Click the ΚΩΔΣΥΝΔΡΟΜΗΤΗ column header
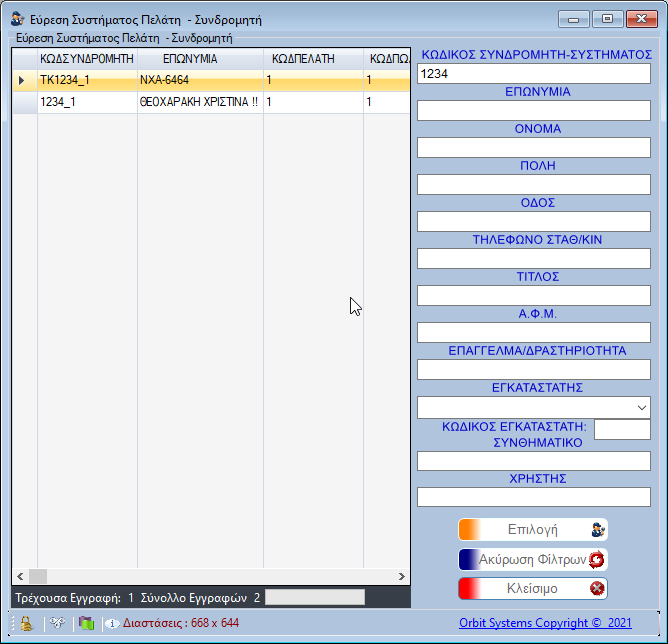The image size is (668, 644). coord(87,59)
